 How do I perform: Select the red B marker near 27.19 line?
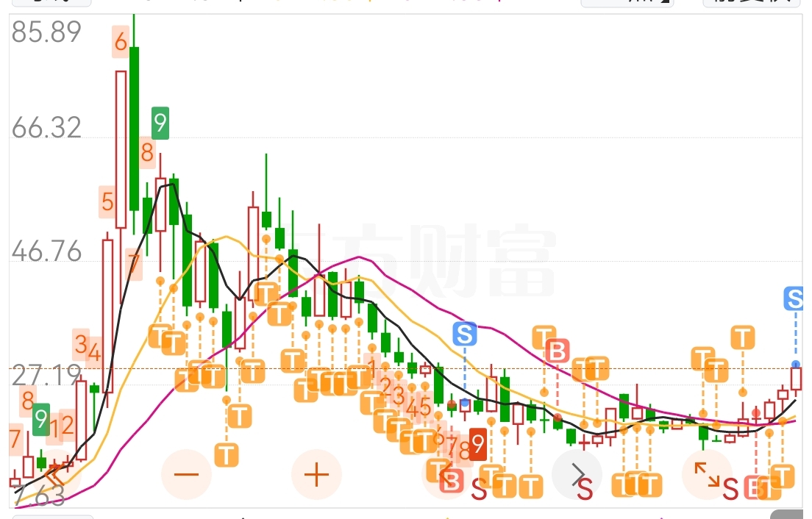click(558, 351)
